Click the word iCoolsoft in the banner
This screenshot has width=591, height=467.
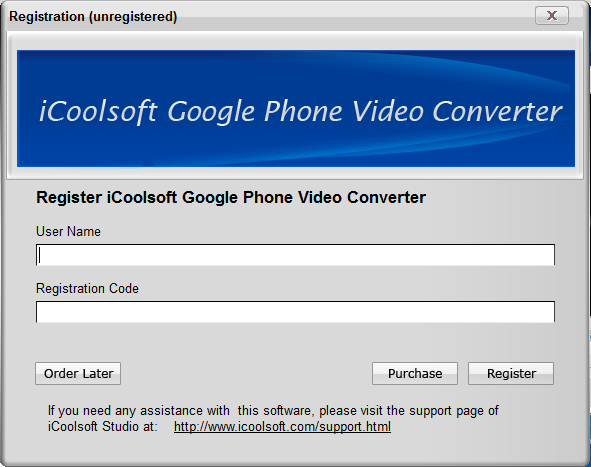98,112
